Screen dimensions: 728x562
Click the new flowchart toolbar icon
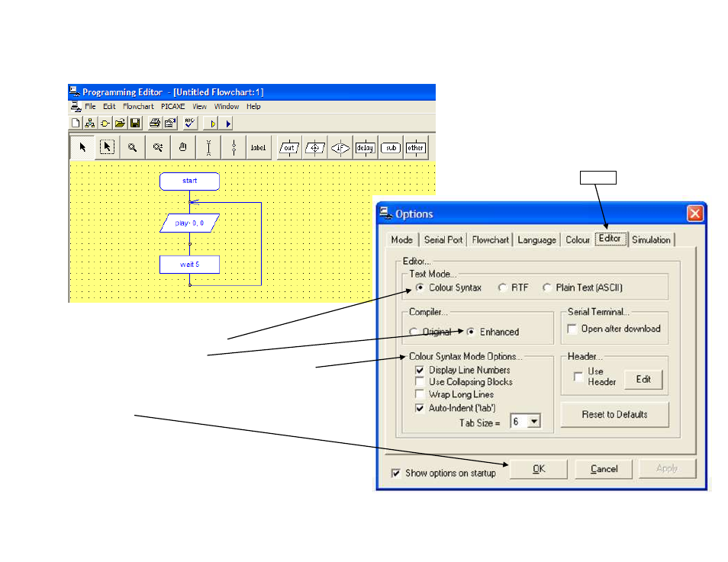[x=90, y=123]
